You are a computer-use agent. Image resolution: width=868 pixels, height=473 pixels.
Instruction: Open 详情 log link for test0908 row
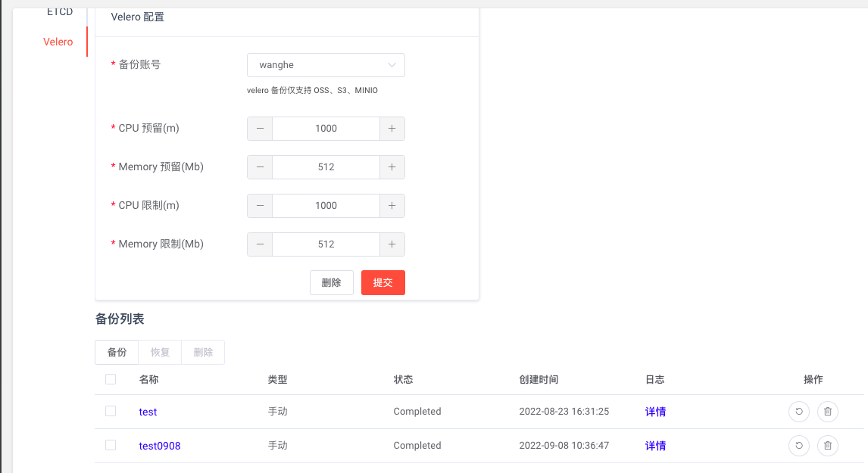(x=655, y=446)
